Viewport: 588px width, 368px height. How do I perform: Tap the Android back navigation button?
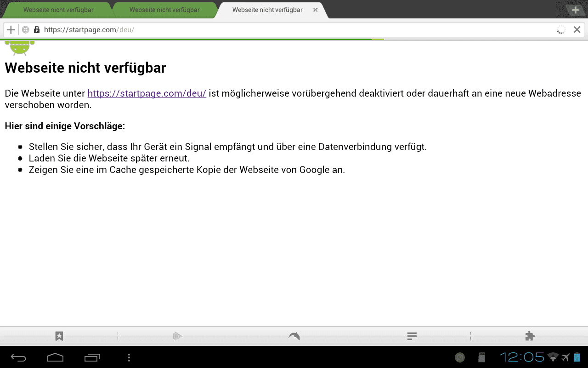coord(19,357)
